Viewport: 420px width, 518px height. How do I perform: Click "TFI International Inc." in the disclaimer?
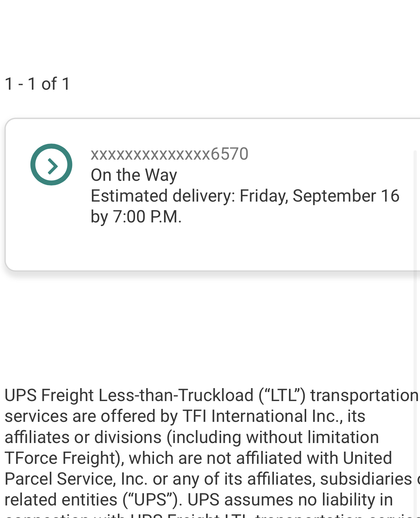[x=263, y=416]
